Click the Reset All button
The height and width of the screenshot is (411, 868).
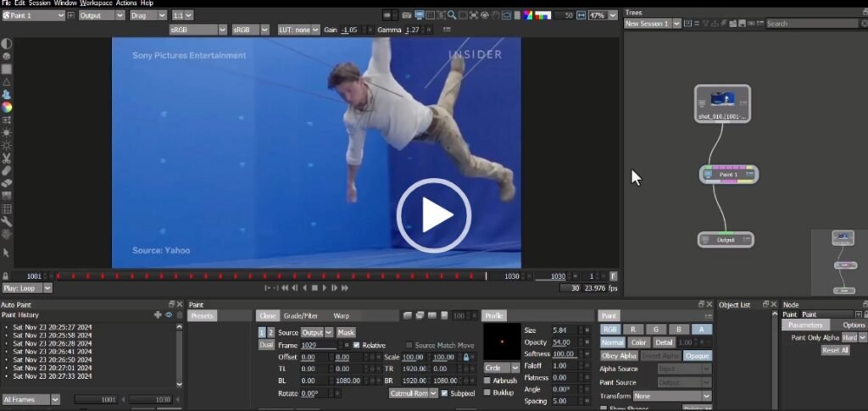[835, 350]
